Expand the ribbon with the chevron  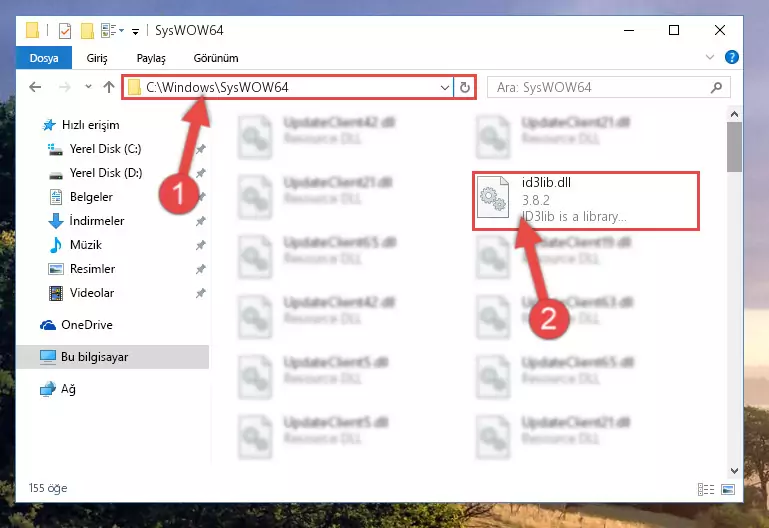709,57
